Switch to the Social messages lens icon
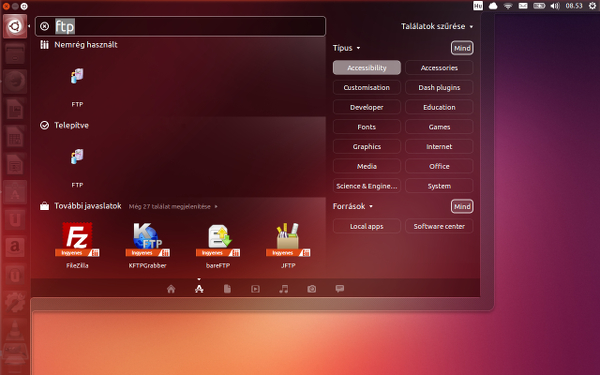 click(x=340, y=289)
